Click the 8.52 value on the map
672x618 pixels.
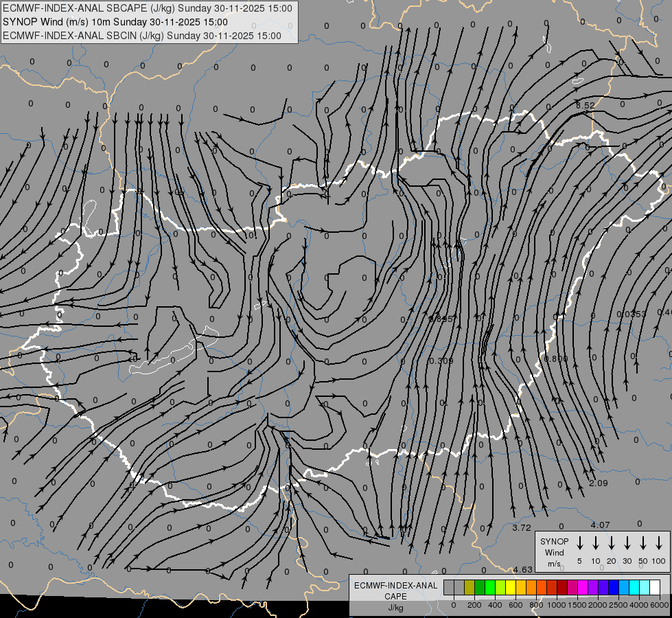[586, 106]
